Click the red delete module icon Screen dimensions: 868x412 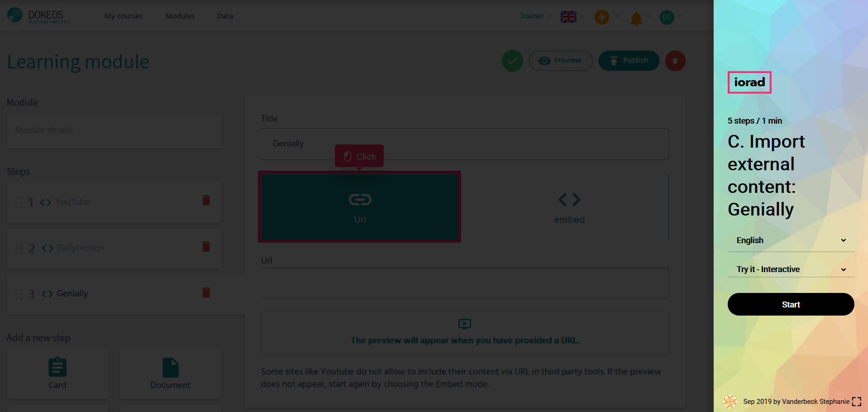pyautogui.click(x=675, y=61)
